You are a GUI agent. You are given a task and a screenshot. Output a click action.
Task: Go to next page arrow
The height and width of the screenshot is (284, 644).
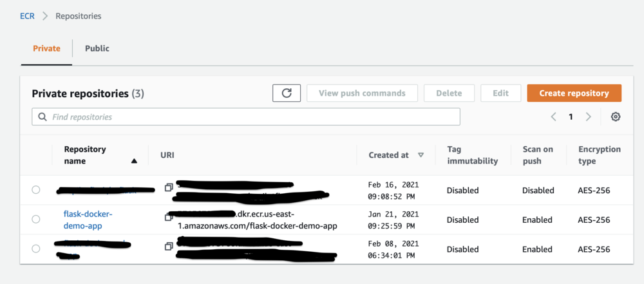pyautogui.click(x=588, y=117)
